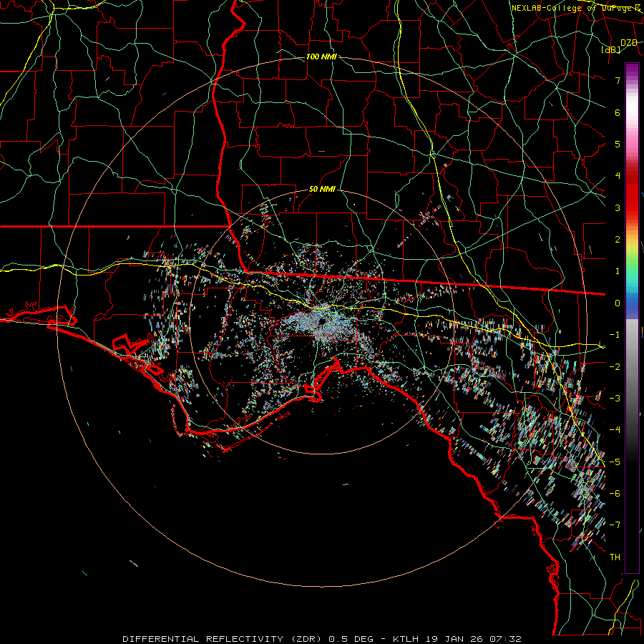Click the 100 NMI range ring label

coord(321,57)
